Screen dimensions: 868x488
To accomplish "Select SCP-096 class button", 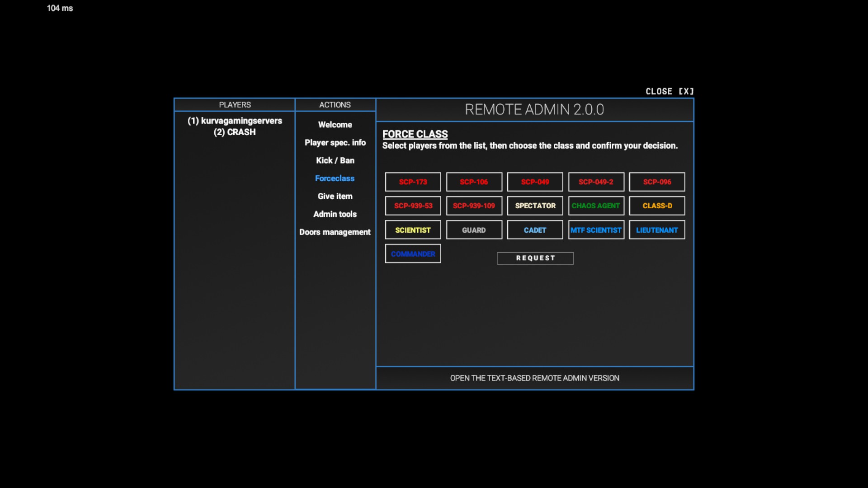I will tap(657, 182).
